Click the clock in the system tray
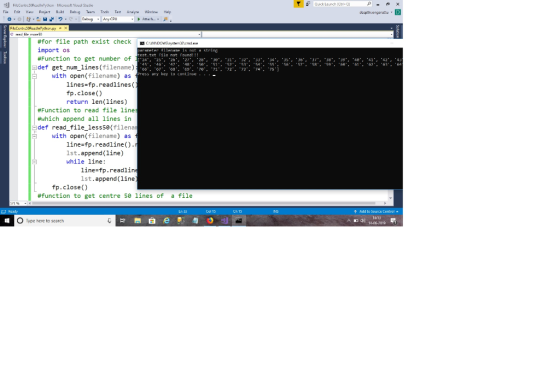Screen dimensions: 560x373 click(377, 221)
